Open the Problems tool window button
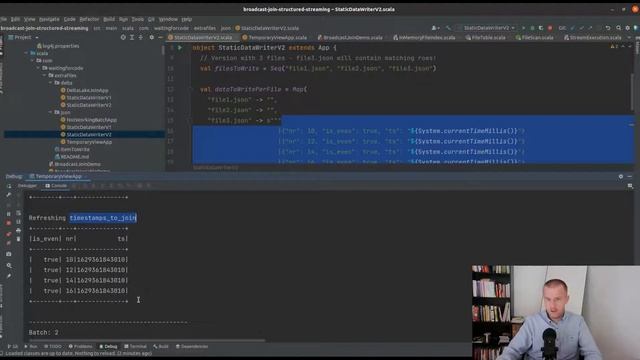 coord(81,347)
